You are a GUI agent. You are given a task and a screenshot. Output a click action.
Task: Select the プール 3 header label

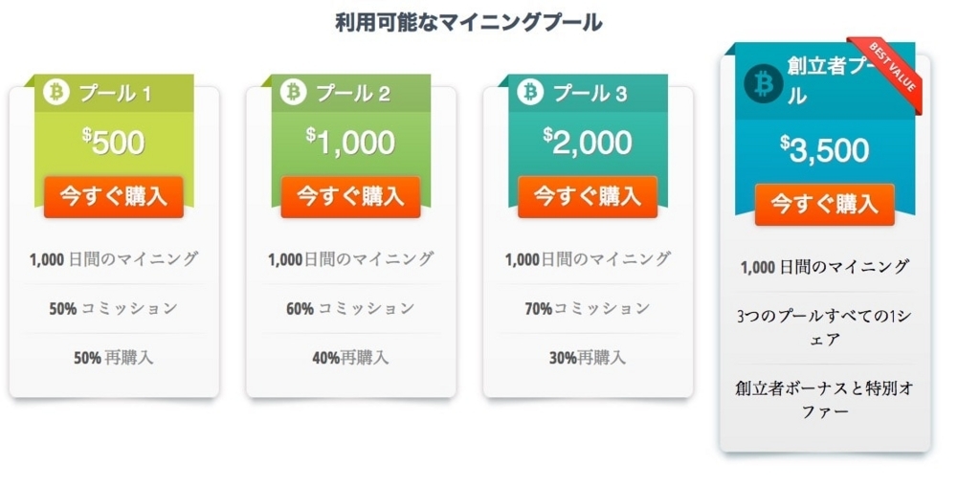tap(590, 94)
